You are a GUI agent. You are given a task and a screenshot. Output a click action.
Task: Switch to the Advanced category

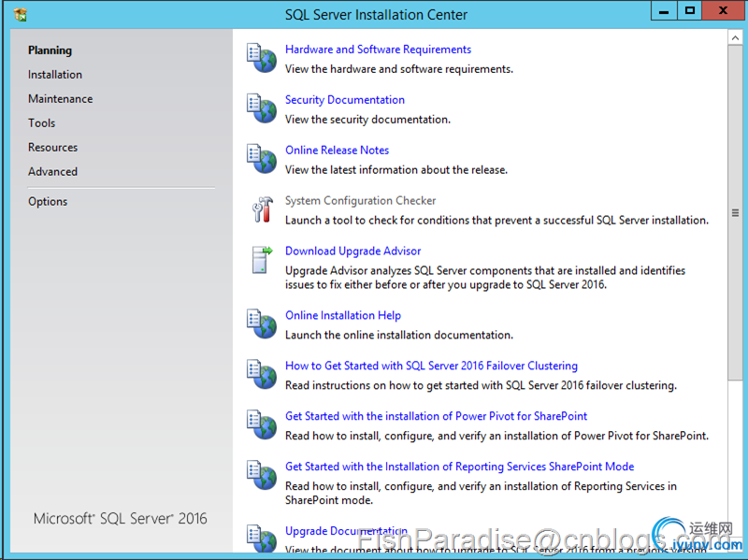pyautogui.click(x=52, y=172)
